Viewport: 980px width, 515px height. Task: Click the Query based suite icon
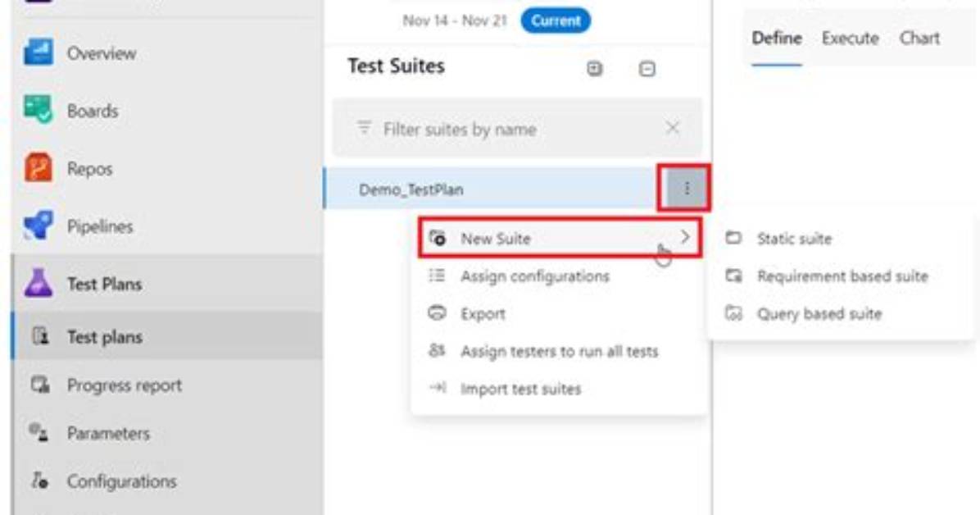733,313
